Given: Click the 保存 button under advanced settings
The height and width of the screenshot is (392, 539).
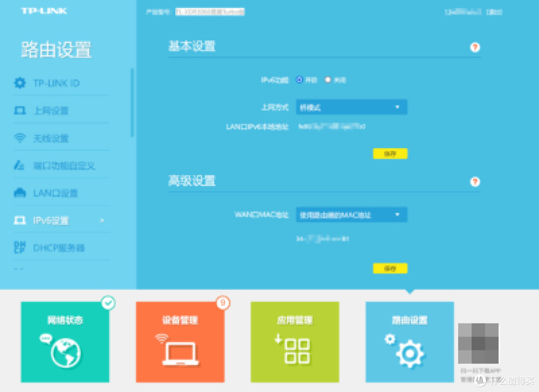Looking at the screenshot, I should click(390, 268).
